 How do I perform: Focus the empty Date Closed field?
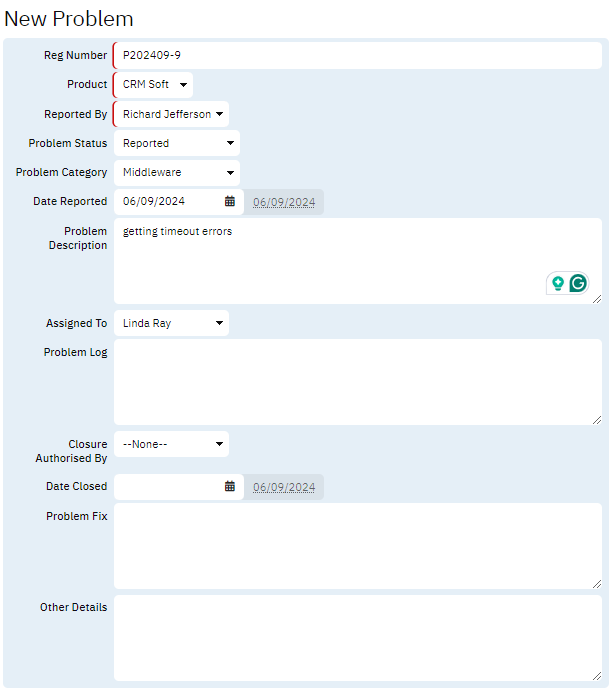168,487
